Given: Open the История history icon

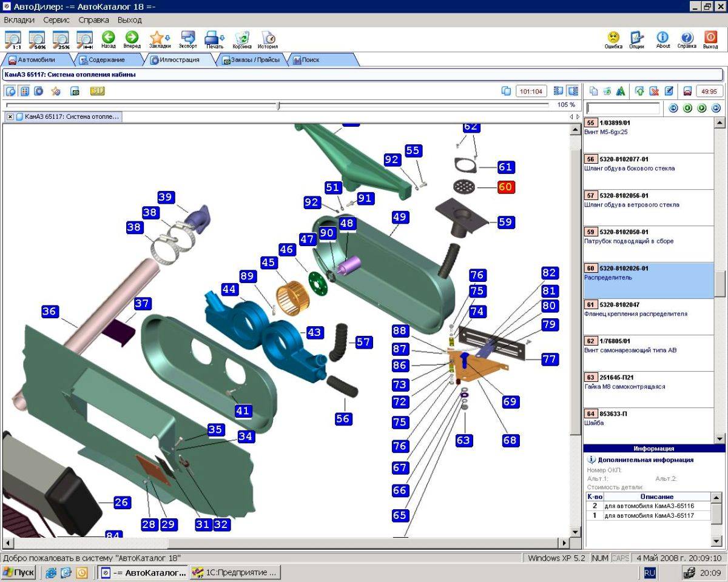Looking at the screenshot, I should (x=268, y=39).
